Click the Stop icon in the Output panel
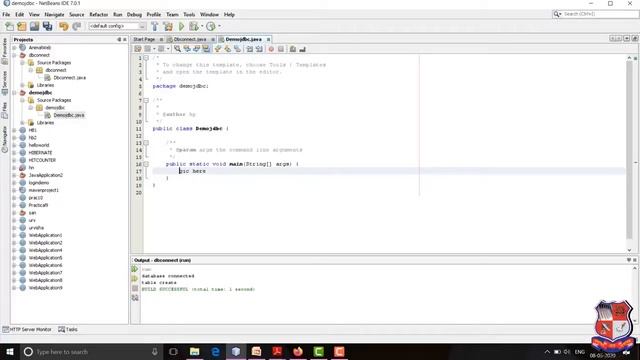The width and height of the screenshot is (640, 360). click(x=135, y=288)
